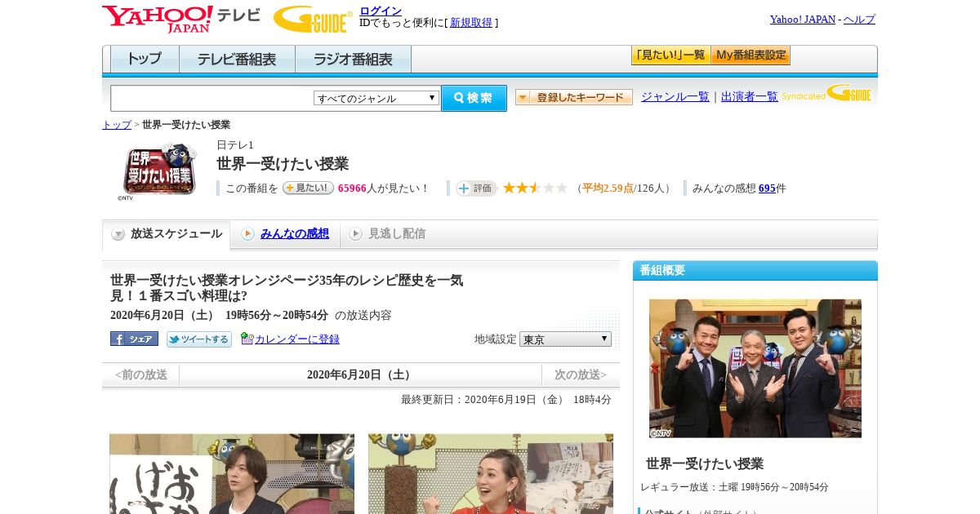Screen dimensions: 980x514
Task: Click the arrow icon on 放送スケジュール tab
Action: 118,234
